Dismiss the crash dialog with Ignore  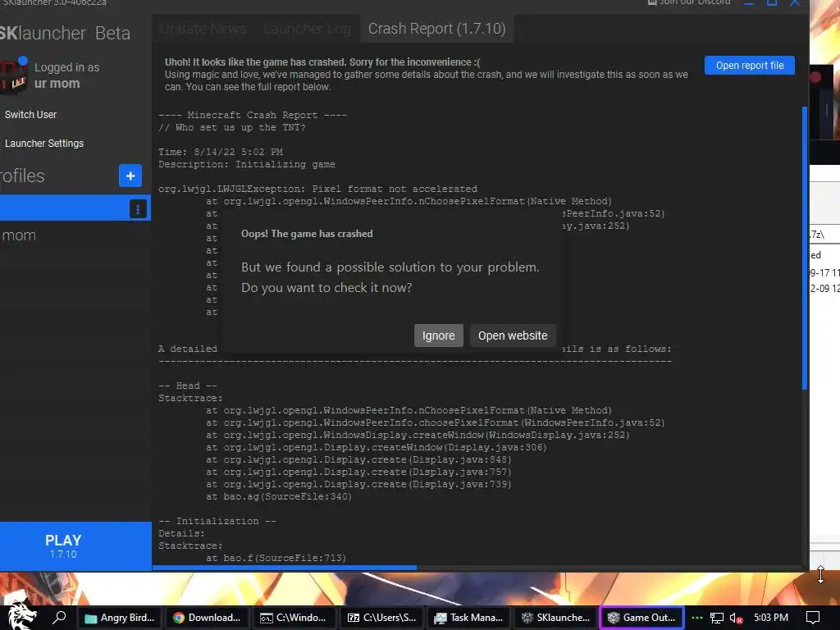coord(438,336)
